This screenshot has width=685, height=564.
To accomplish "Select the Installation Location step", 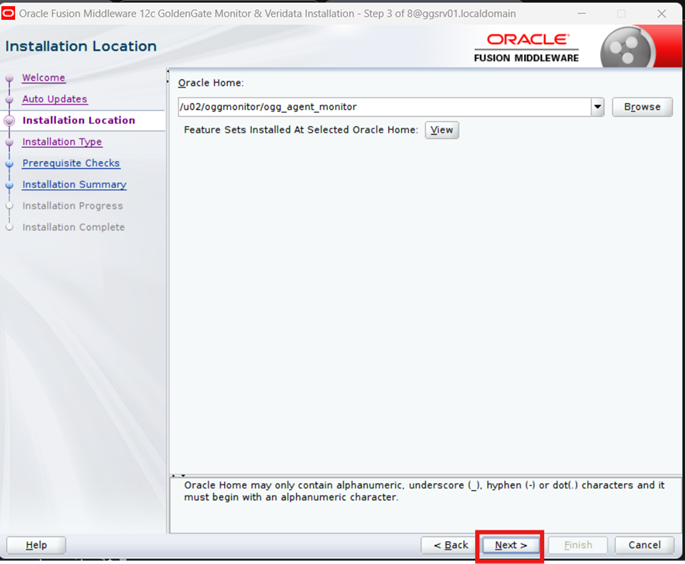I will coord(78,120).
